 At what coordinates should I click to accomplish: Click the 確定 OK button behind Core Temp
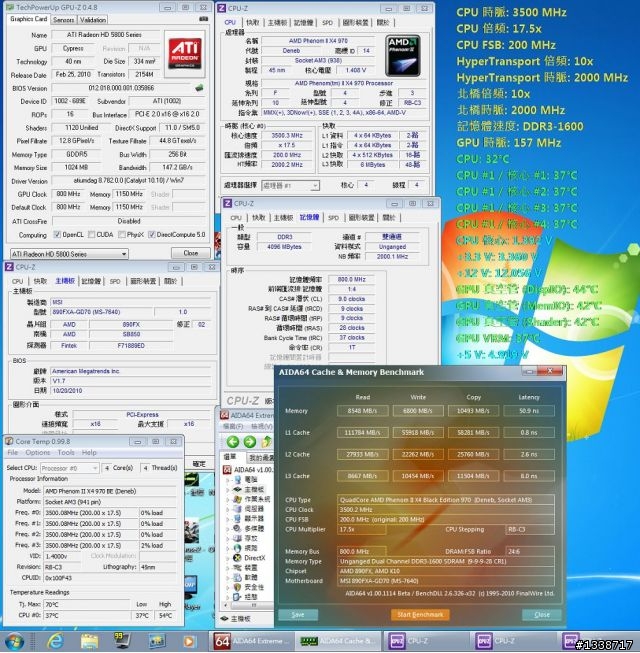[199, 464]
